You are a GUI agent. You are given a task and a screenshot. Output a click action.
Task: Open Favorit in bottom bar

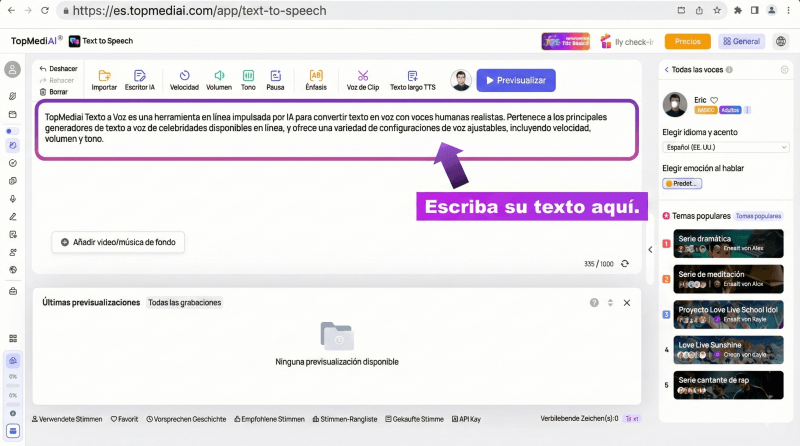click(x=124, y=419)
